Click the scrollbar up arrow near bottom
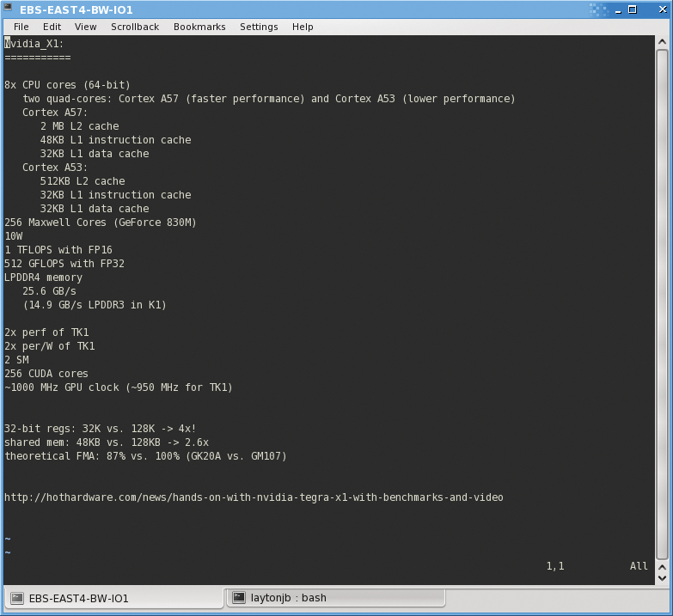The image size is (673, 616). click(x=662, y=567)
